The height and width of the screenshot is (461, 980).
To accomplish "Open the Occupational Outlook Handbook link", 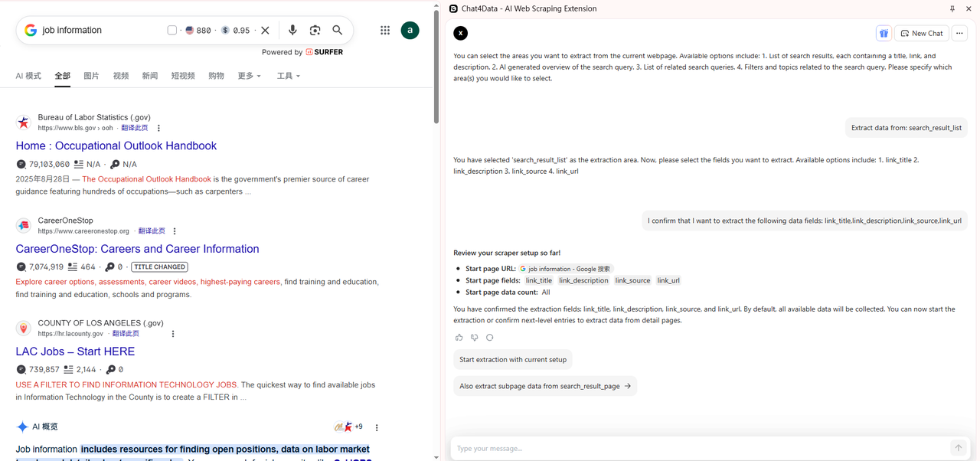I will point(116,145).
